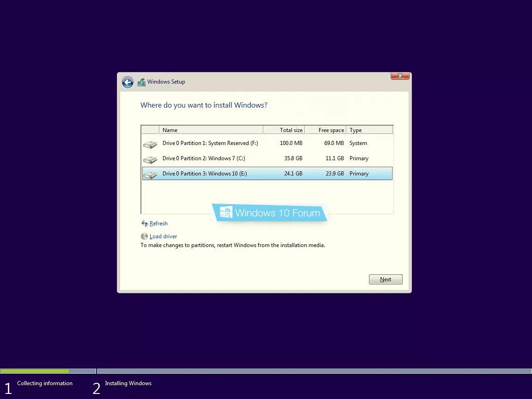The image size is (532, 399).
Task: Click the Installing Windows progress bar
Action: tap(314, 371)
